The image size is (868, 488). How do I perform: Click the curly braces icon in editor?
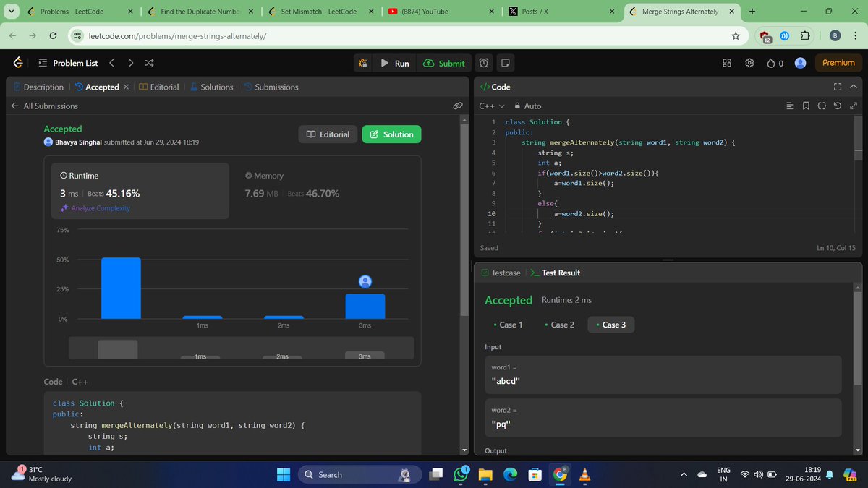coord(822,106)
